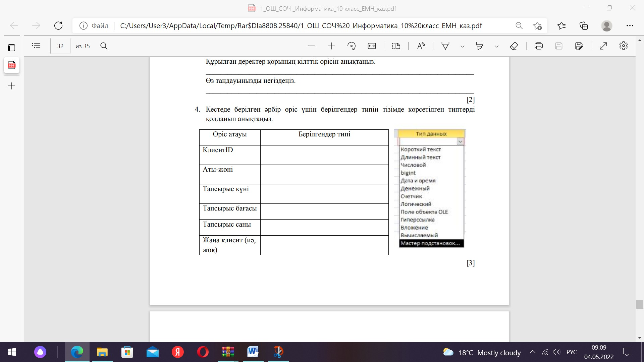Select the Draw pen tool
This screenshot has height=362, width=644.
[x=445, y=46]
